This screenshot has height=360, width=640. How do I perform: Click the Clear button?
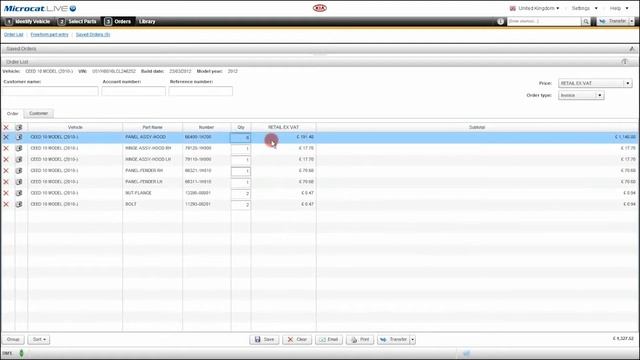tap(297, 340)
